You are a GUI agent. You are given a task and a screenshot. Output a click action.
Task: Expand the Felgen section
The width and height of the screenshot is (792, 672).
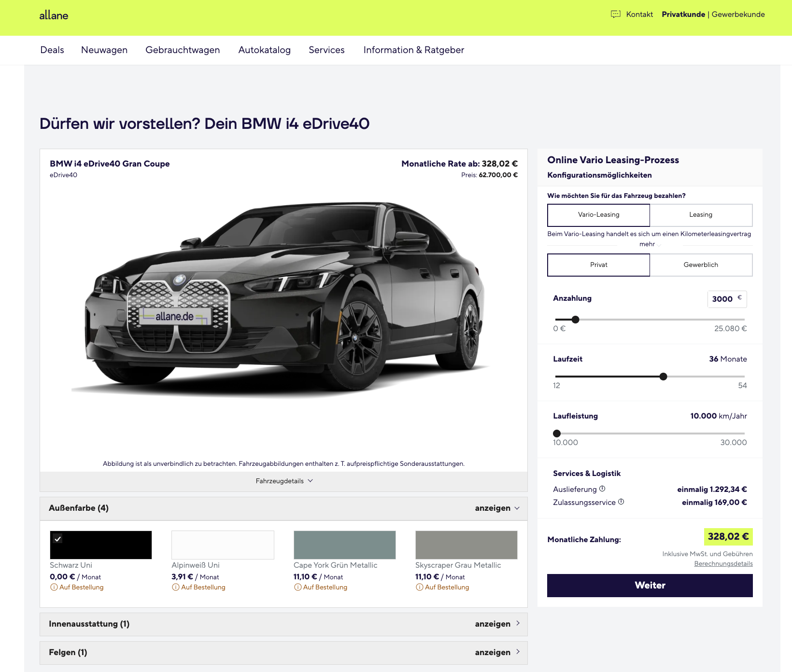point(283,653)
